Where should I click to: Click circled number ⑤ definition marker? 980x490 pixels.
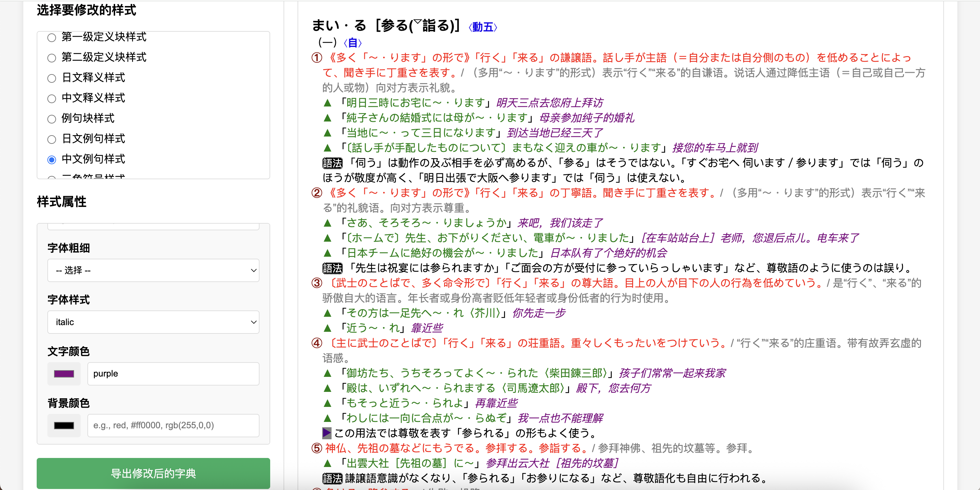point(317,449)
